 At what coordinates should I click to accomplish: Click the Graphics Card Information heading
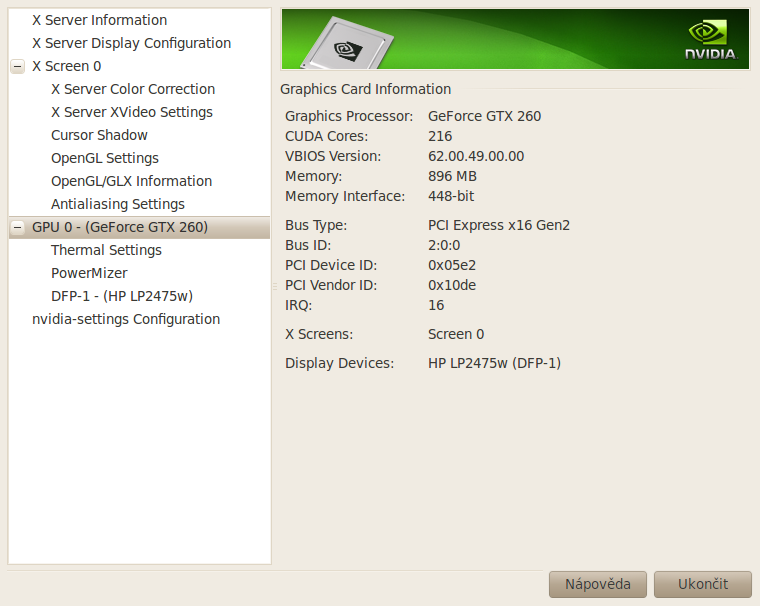click(365, 89)
